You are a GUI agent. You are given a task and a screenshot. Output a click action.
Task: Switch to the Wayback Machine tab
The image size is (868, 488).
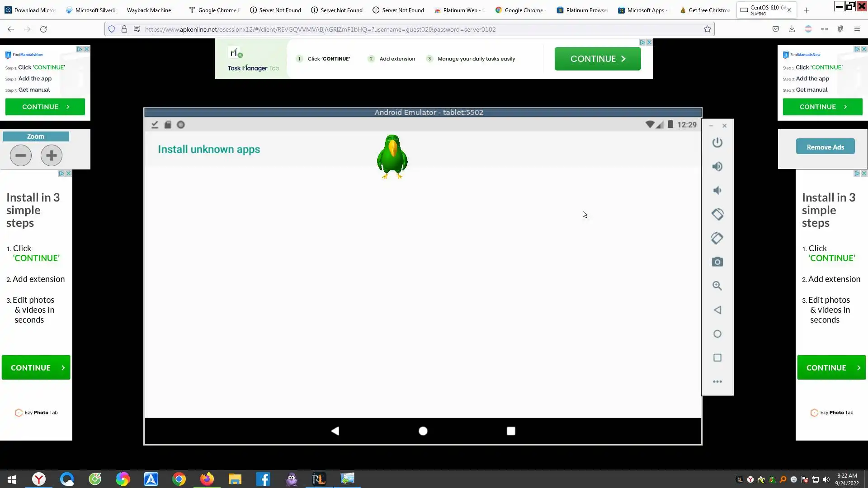click(149, 10)
